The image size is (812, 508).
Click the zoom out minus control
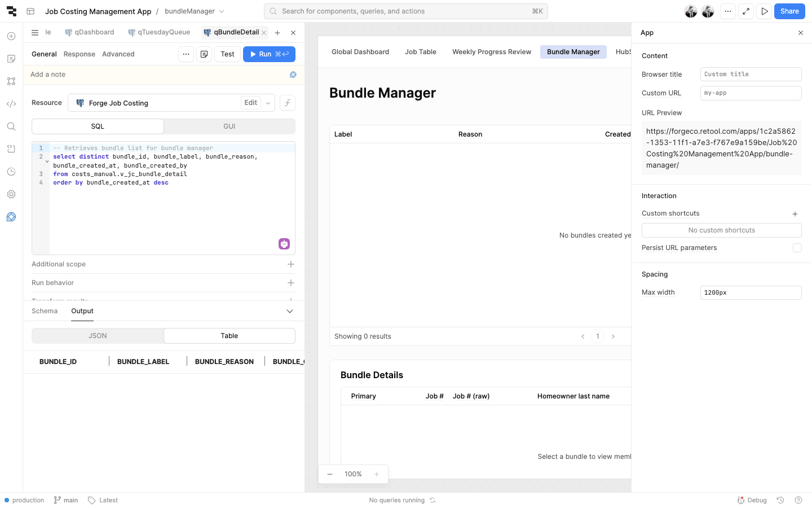[330, 474]
